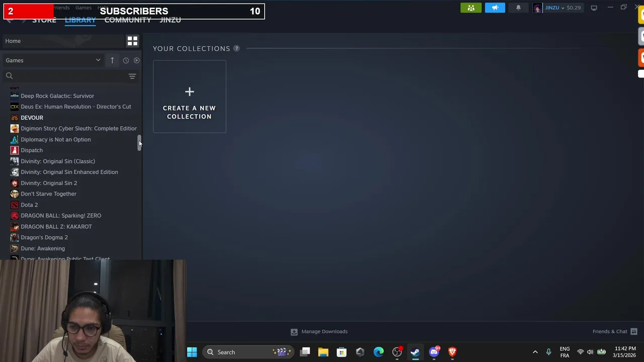Open Microsoft Store from taskbar
644x362 pixels.
342,352
